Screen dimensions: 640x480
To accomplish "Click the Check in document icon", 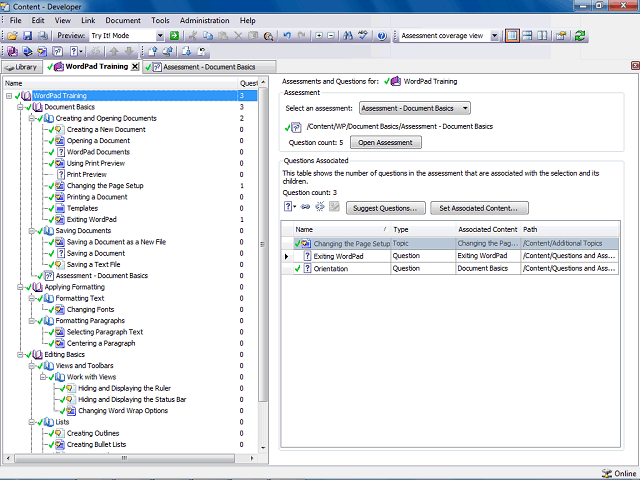I will click(152, 51).
